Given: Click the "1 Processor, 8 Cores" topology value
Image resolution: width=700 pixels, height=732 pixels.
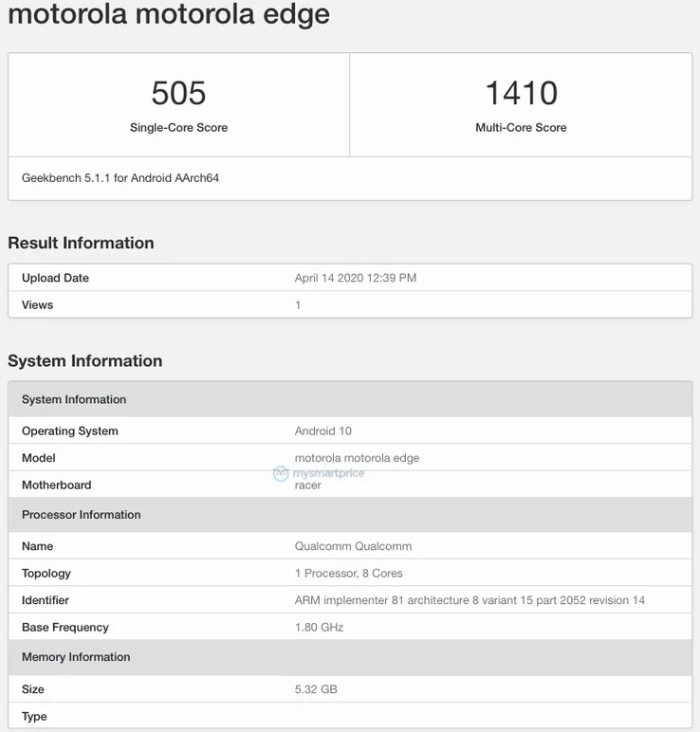Looking at the screenshot, I should pyautogui.click(x=348, y=573).
